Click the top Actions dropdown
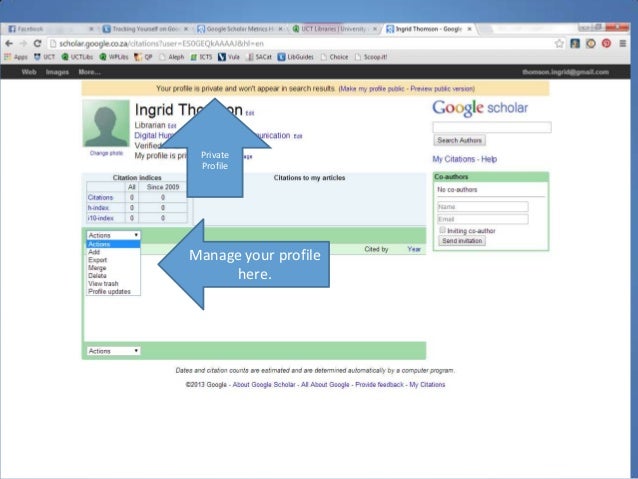This screenshot has width=638, height=479. (113, 235)
